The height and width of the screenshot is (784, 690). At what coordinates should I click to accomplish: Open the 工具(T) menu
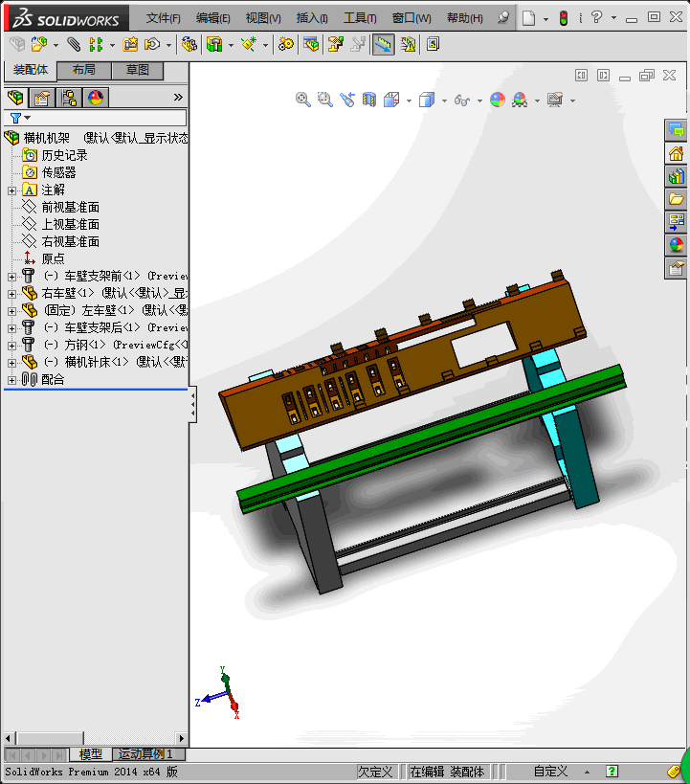coord(360,18)
